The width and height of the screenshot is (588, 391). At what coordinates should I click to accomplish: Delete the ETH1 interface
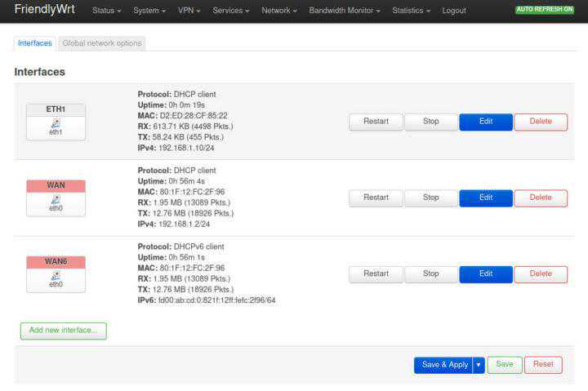point(541,122)
